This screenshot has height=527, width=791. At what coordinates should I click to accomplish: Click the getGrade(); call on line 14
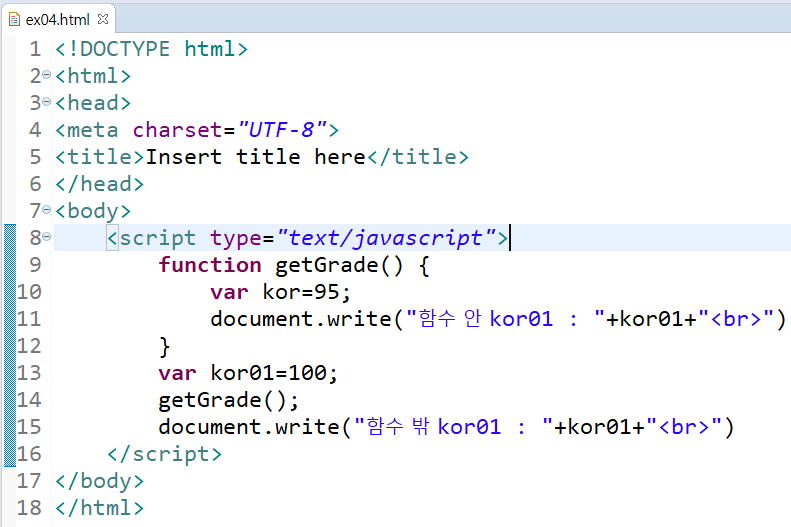coord(229,401)
